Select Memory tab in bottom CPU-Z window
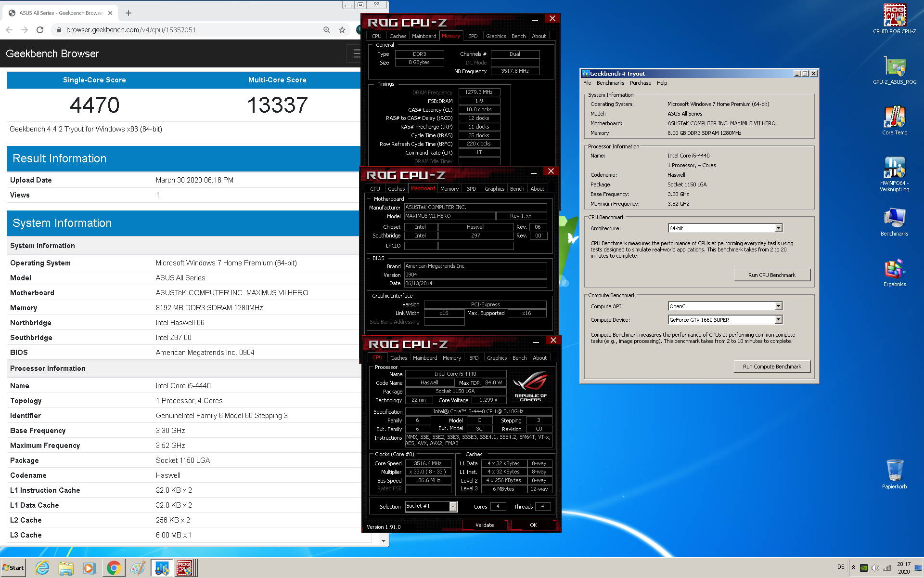 [452, 358]
